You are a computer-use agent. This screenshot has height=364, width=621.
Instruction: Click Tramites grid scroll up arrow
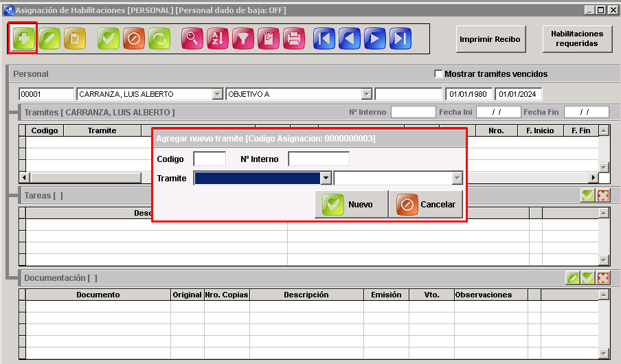(x=603, y=130)
